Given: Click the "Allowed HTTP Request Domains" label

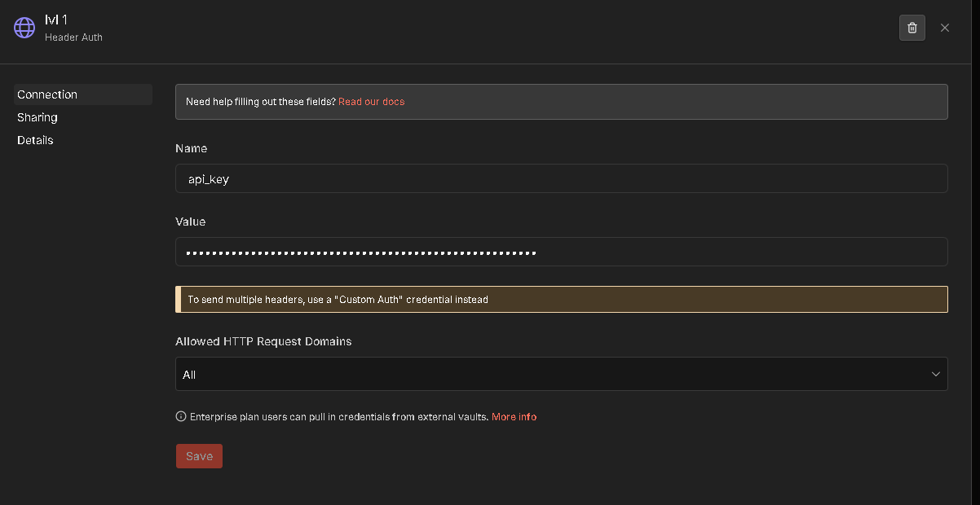Looking at the screenshot, I should [263, 341].
